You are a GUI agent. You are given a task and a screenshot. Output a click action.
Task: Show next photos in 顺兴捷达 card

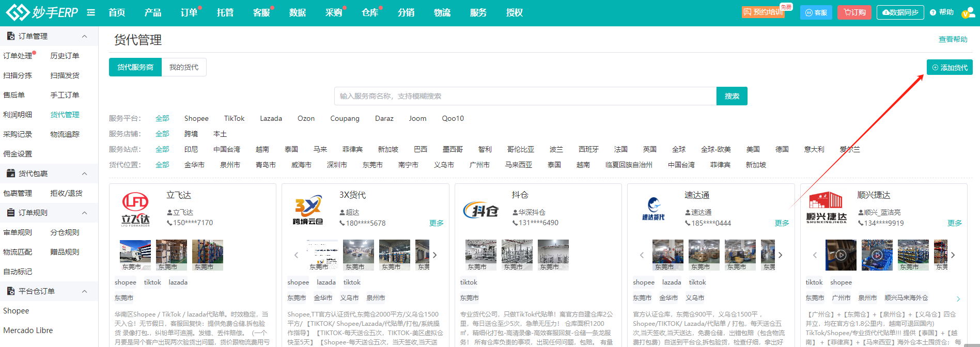click(x=953, y=255)
